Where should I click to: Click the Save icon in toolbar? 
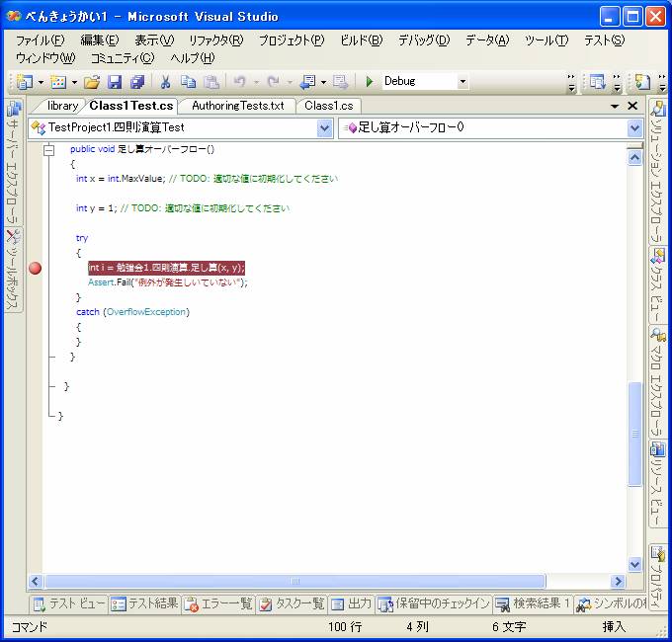(x=115, y=82)
